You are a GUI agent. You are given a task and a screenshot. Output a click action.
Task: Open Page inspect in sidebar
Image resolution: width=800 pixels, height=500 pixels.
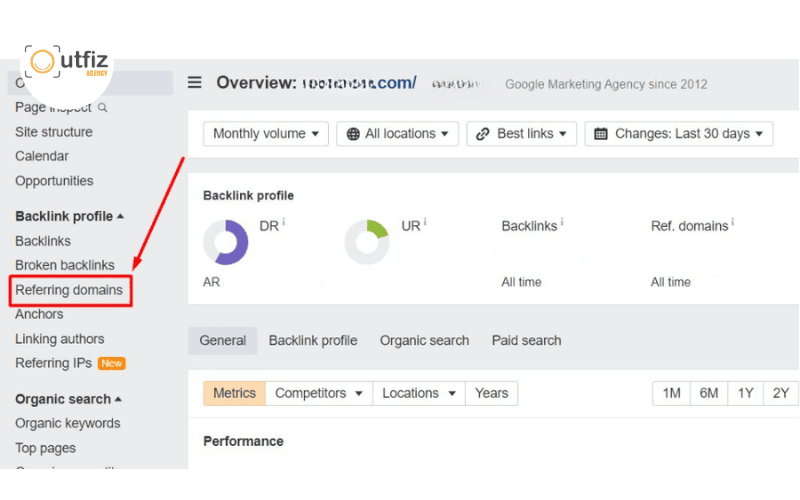click(53, 108)
